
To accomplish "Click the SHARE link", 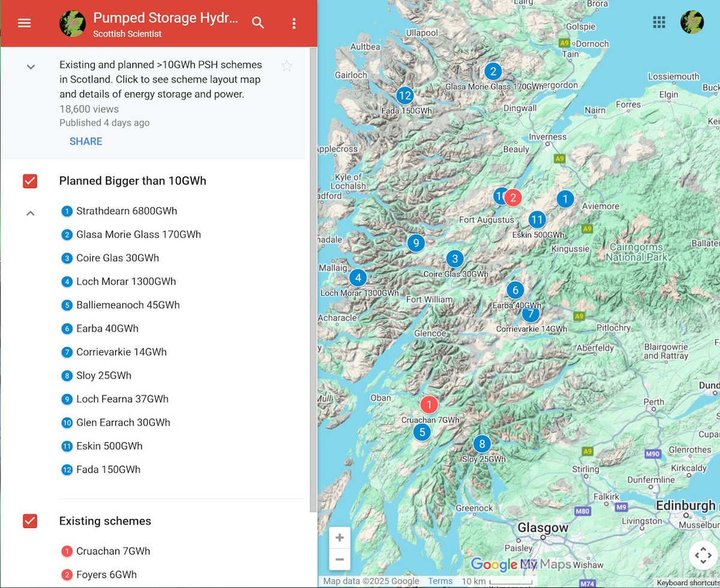I will pos(86,142).
